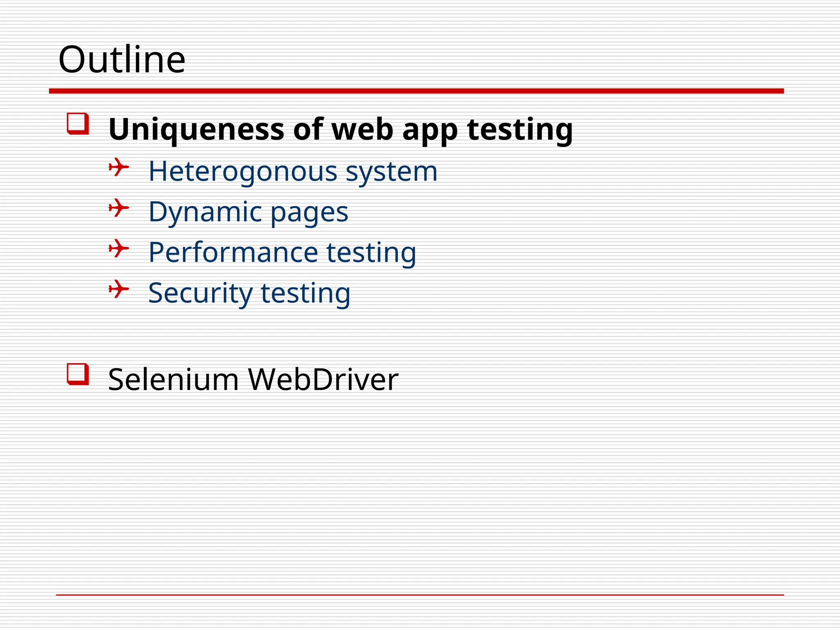This screenshot has width=840, height=630.
Task: Click the word Uniqueness in the heading
Action: (x=196, y=130)
